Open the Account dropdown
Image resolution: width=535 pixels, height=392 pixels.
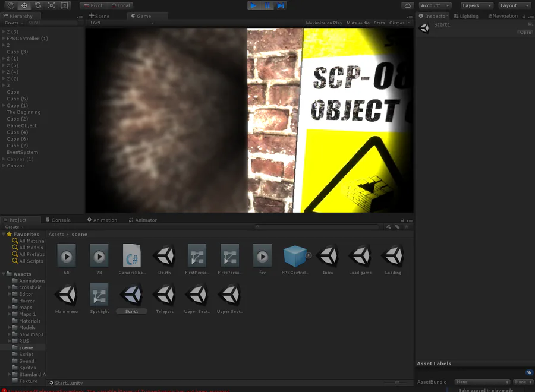coord(435,5)
